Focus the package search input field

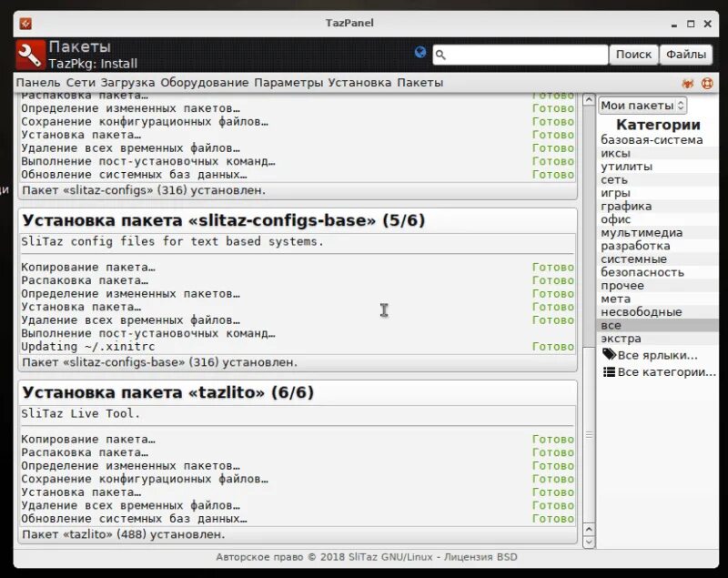tap(521, 55)
